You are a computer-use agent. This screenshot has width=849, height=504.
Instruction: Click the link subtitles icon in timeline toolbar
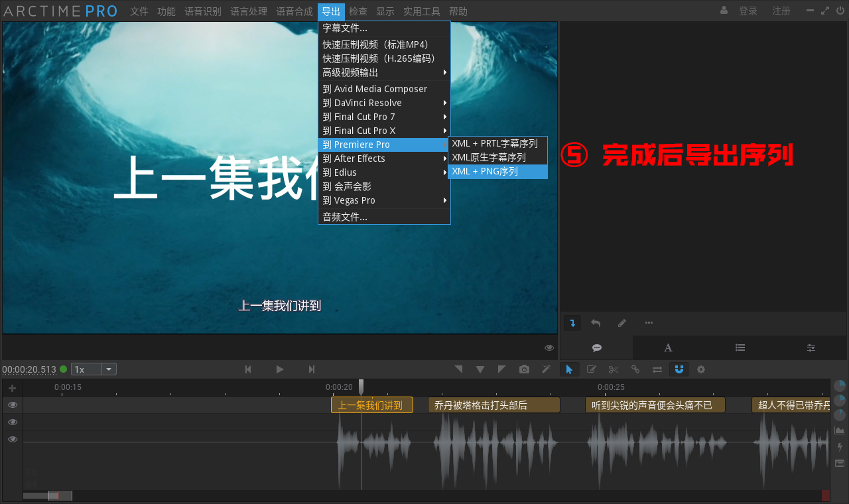[x=635, y=369]
